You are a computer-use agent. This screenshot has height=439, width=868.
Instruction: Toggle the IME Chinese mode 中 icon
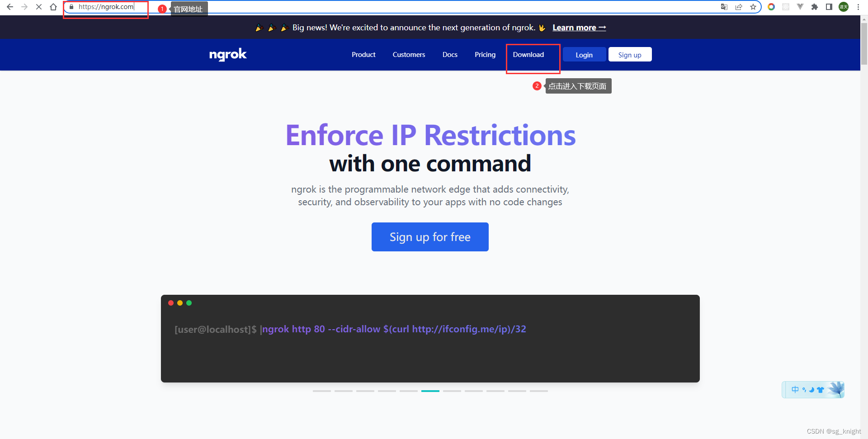click(795, 390)
